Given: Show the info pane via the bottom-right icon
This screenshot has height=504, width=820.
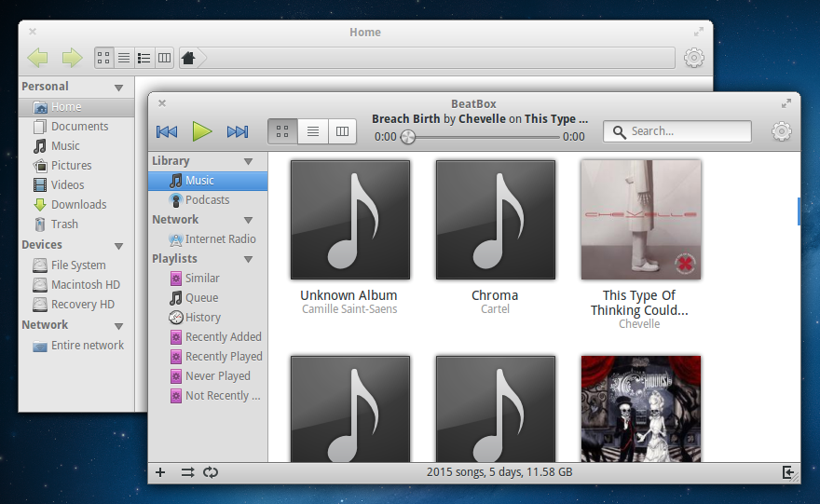Looking at the screenshot, I should click(x=788, y=472).
